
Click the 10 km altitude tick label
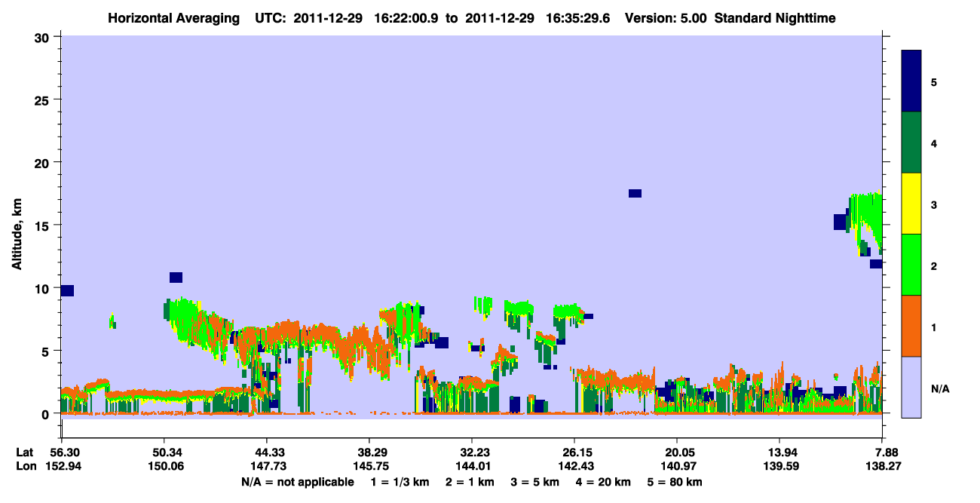43,288
